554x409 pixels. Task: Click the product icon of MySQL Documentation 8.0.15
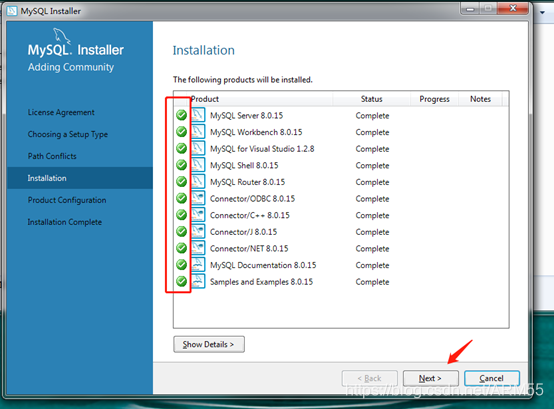[x=198, y=265]
